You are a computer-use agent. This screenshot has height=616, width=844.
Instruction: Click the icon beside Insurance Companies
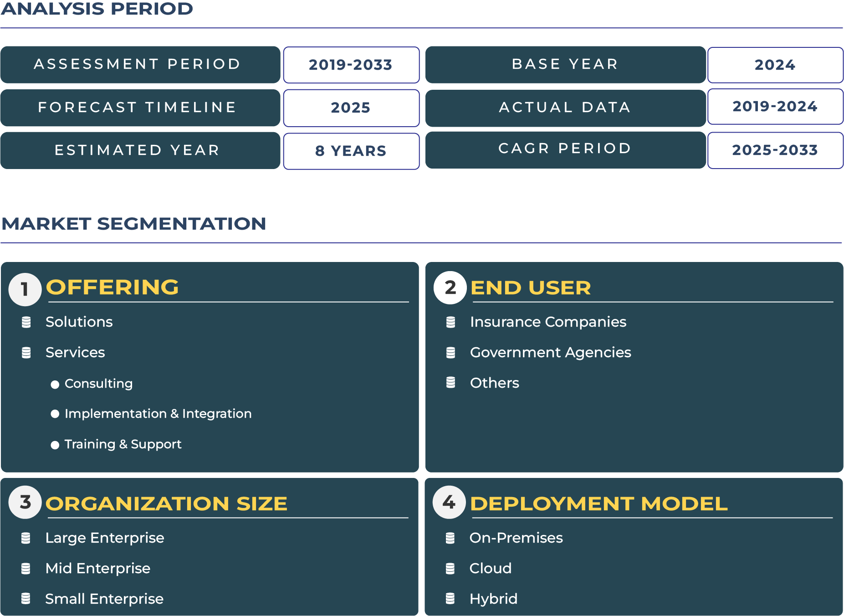pos(450,322)
